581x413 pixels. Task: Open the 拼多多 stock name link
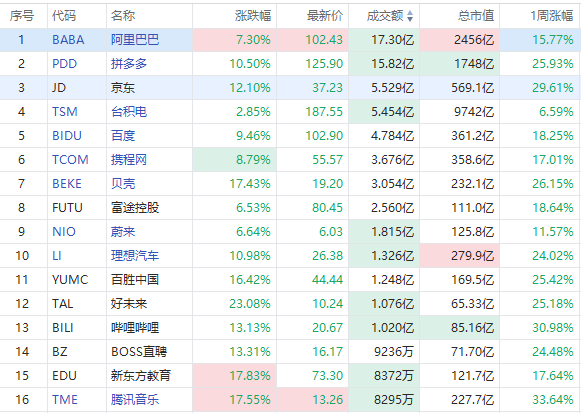point(129,64)
